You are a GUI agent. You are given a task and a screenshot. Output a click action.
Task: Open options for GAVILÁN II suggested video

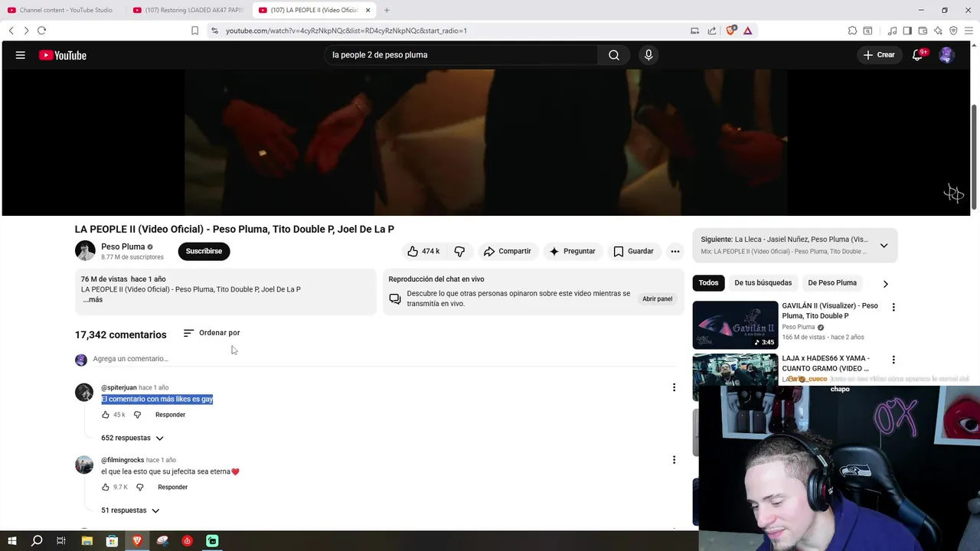click(x=893, y=307)
